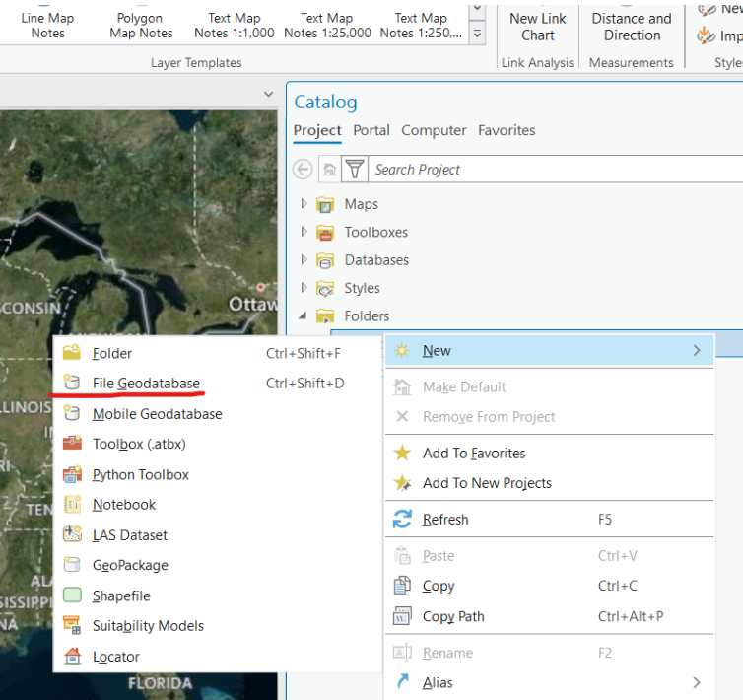Expand the Styles tree node
Image resolution: width=743 pixels, height=700 pixels.
[x=304, y=288]
